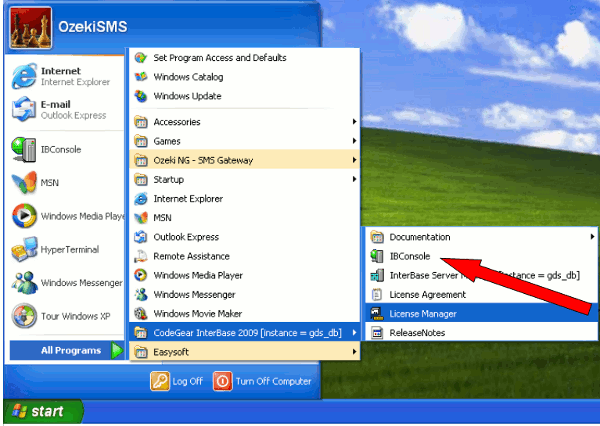Image resolution: width=600 pixels, height=426 pixels.
Task: Expand Easysoft submenu arrow
Action: pyautogui.click(x=354, y=352)
